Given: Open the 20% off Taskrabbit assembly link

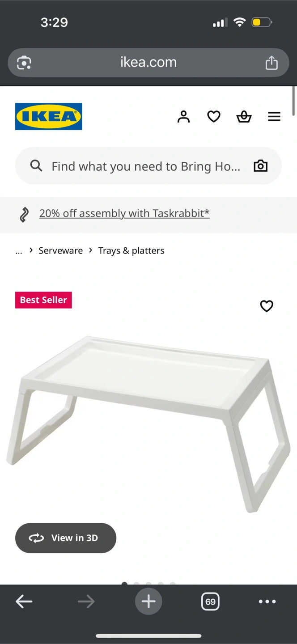Looking at the screenshot, I should click(x=124, y=213).
